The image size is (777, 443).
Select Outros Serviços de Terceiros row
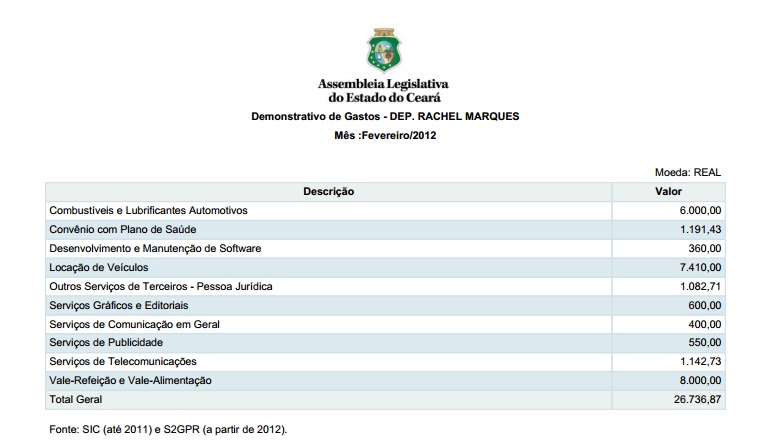[x=160, y=286]
